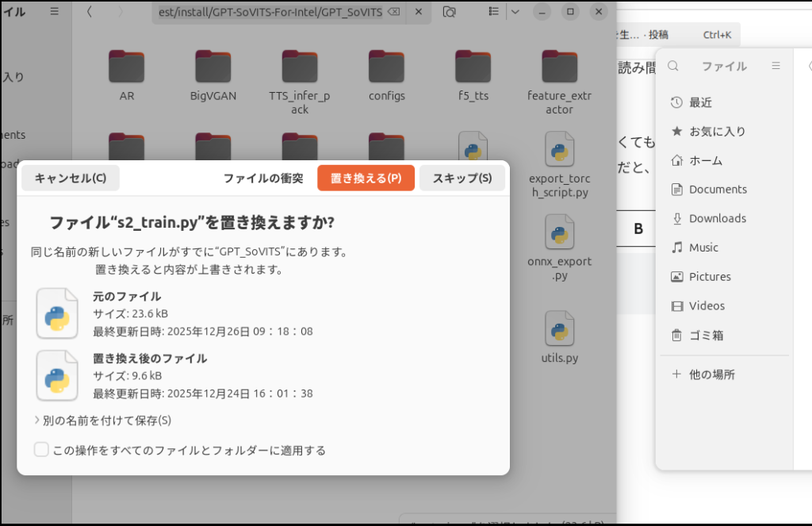Viewport: 812px width, 526px height.
Task: Open view options dropdown arrow in toolbar
Action: pos(515,12)
